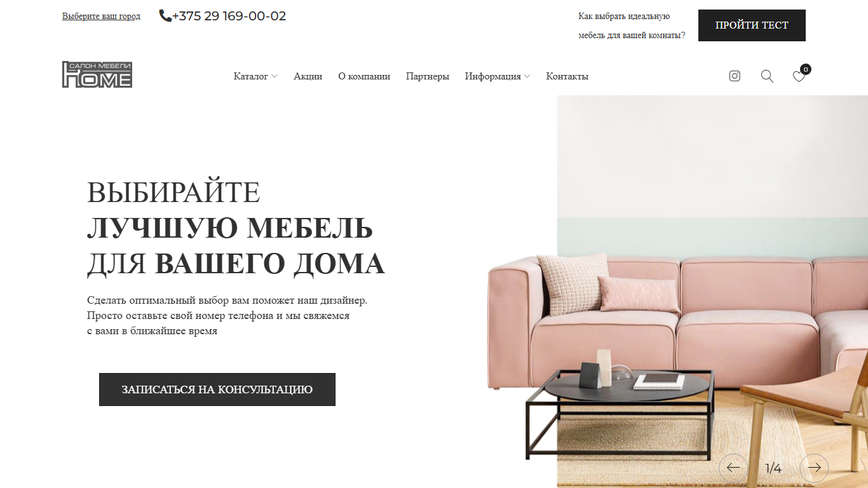Open the Акции menu item
The image size is (868, 488).
pyautogui.click(x=308, y=76)
